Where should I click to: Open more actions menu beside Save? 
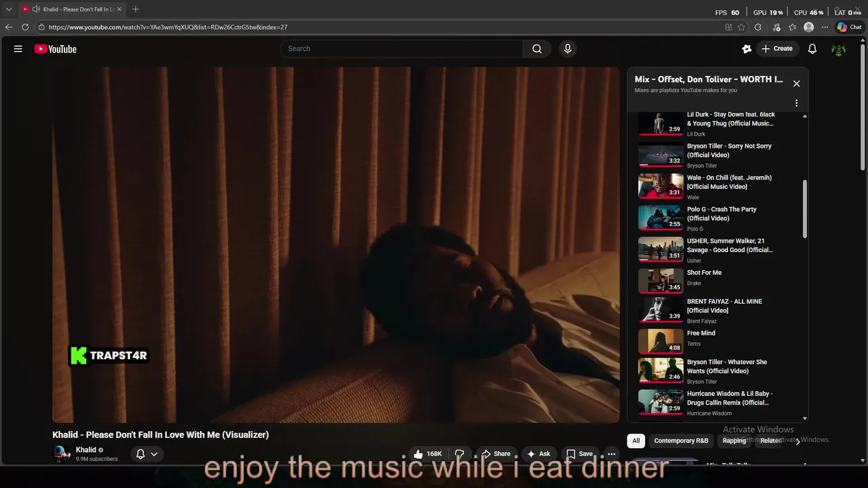(612, 454)
